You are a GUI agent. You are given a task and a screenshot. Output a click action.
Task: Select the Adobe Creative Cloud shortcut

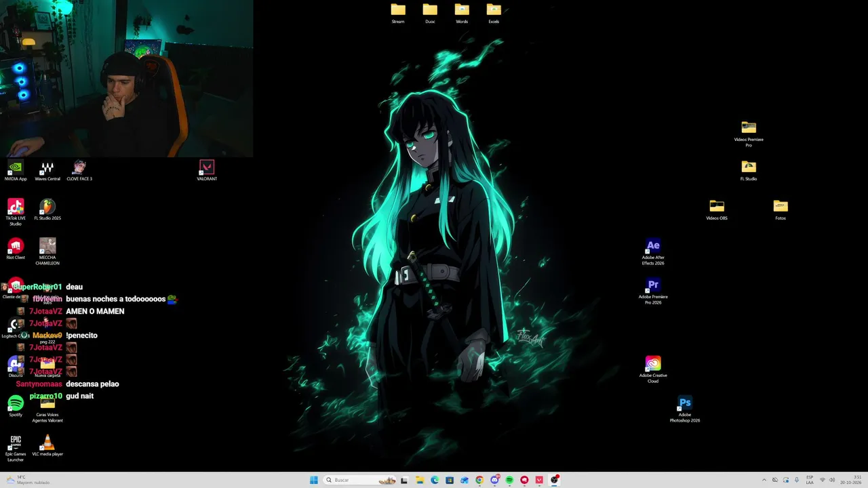click(653, 369)
